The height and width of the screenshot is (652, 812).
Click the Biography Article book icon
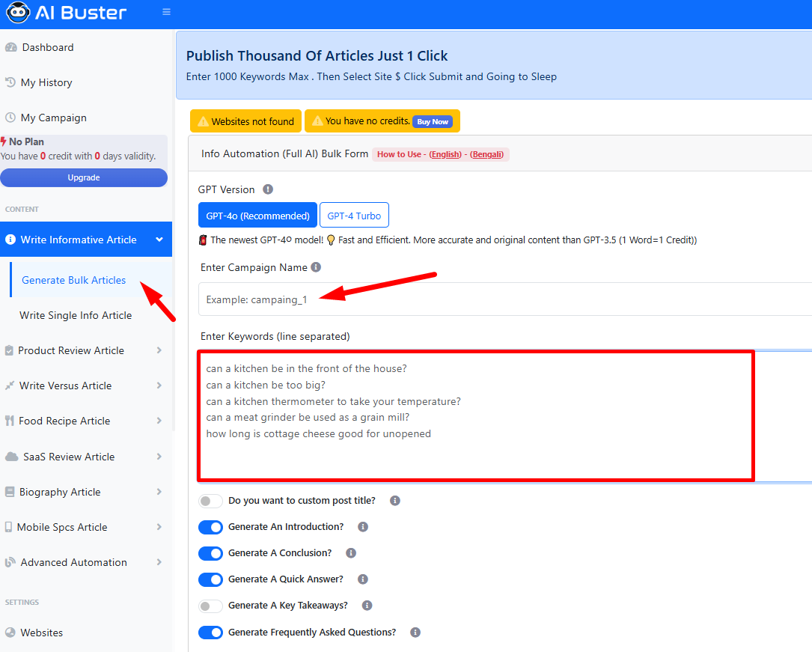pos(9,492)
